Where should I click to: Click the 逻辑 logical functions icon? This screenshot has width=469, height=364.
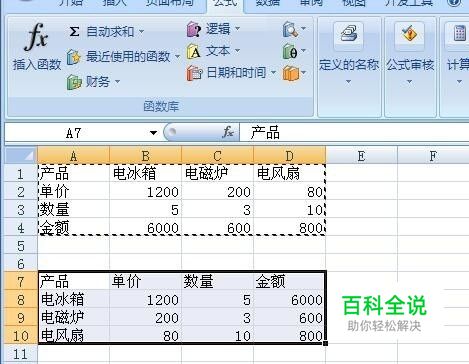click(194, 30)
